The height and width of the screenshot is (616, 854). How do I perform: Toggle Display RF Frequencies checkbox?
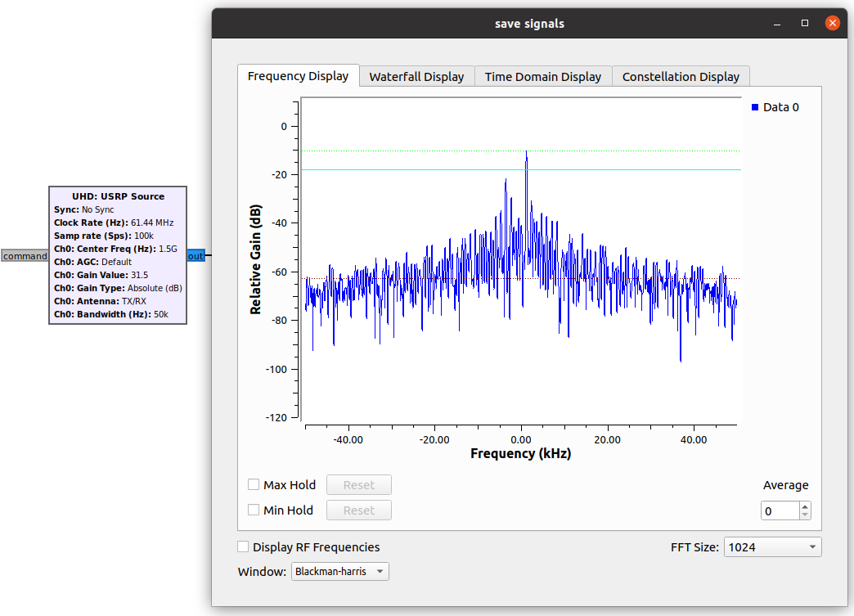pos(243,546)
